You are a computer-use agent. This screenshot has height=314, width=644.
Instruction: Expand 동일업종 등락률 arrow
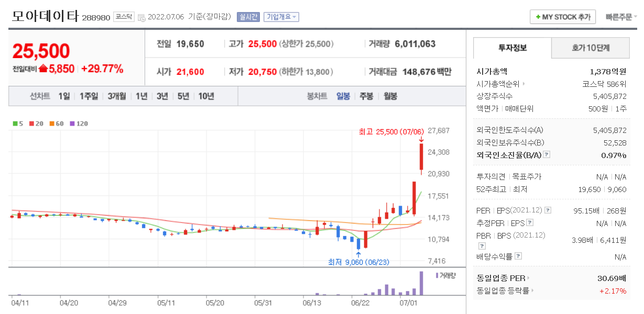click(x=532, y=290)
